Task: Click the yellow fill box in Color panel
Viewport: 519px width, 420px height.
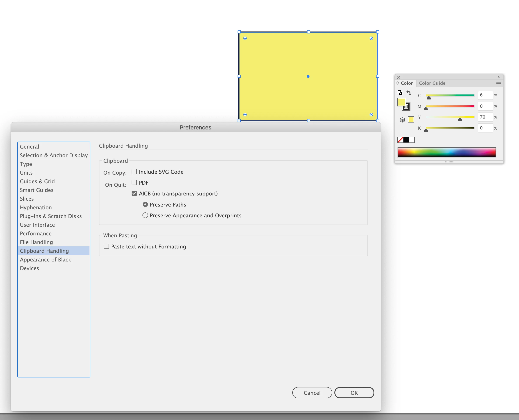Action: [401, 102]
